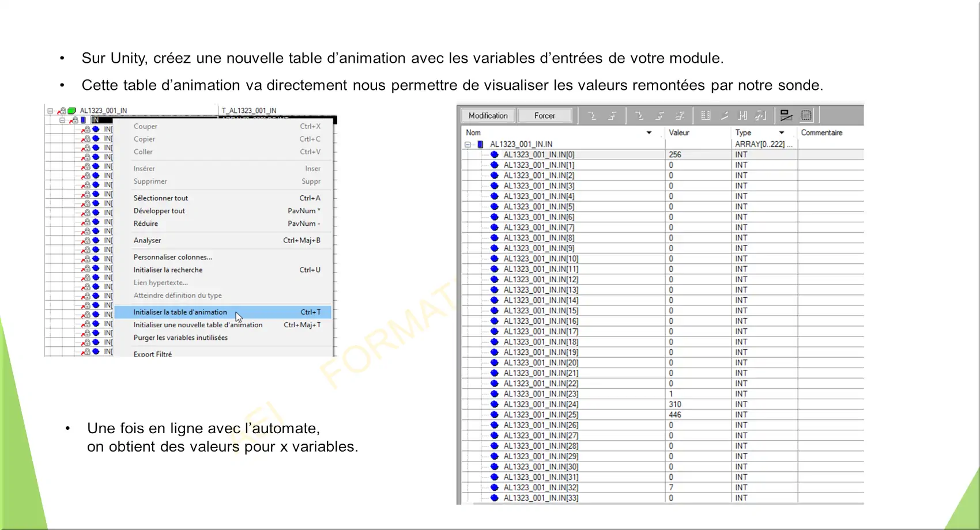
Task: Click the rising-edge 'force to 1' toolbar icon
Action: click(x=659, y=116)
